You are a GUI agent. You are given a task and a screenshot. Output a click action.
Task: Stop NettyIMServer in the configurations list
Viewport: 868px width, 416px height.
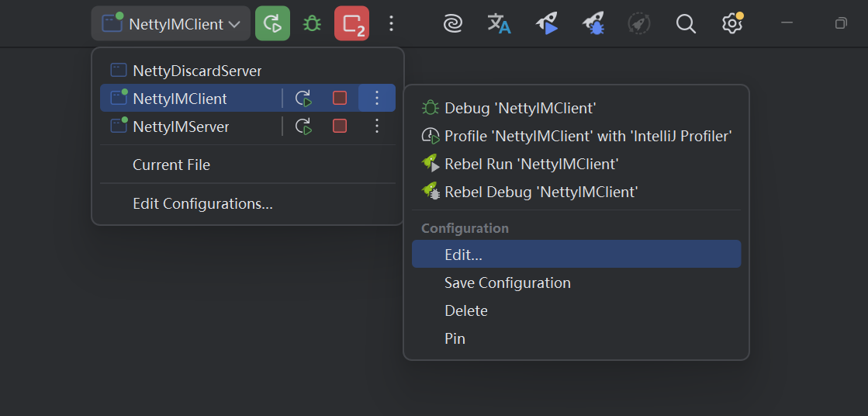[x=340, y=126]
